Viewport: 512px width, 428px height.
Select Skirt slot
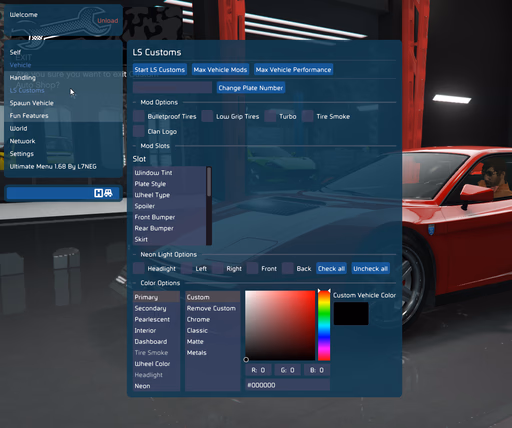(170, 239)
